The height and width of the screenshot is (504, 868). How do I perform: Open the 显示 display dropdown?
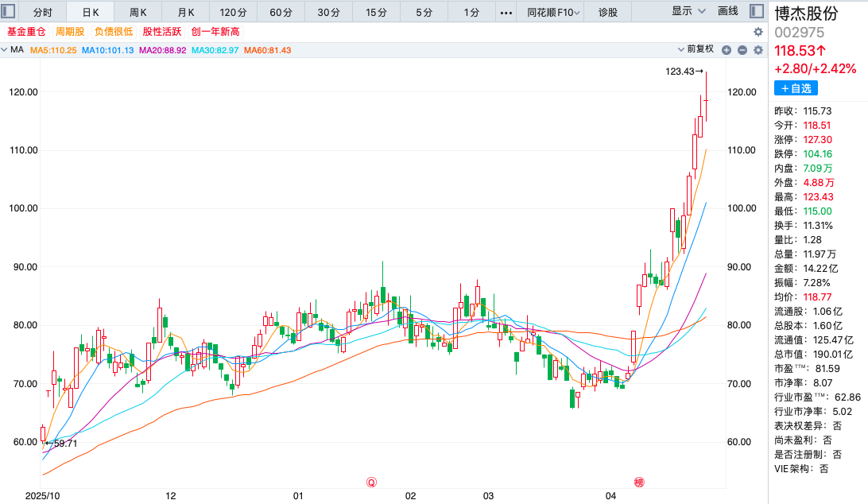(688, 11)
